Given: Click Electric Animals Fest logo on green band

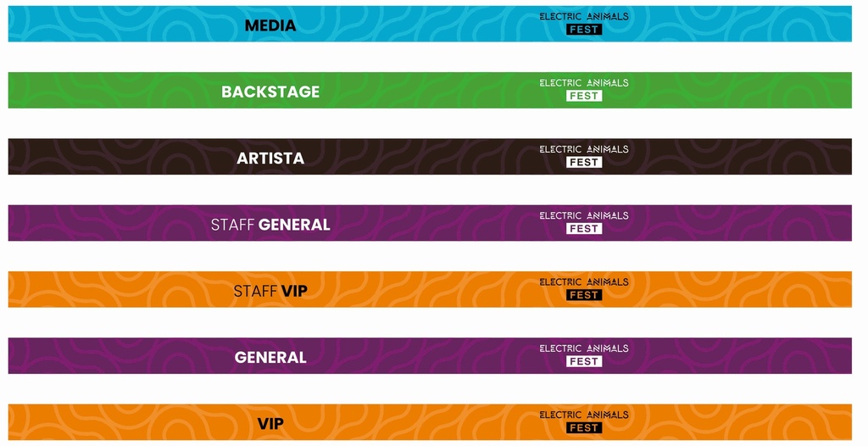Looking at the screenshot, I should point(584,90).
